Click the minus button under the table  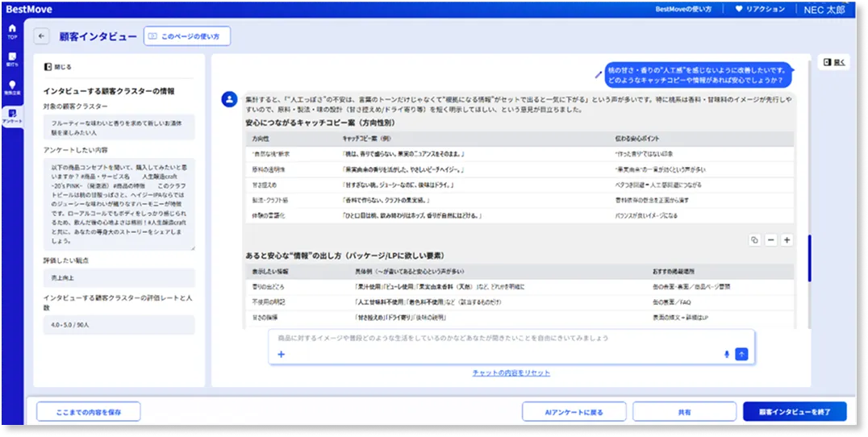pos(770,240)
